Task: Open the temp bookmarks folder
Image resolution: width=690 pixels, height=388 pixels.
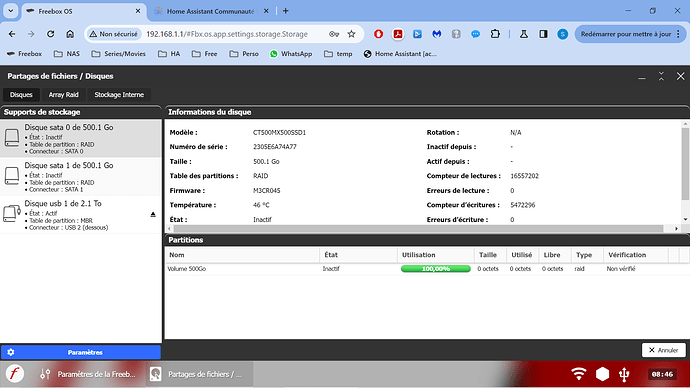Action: (338, 54)
